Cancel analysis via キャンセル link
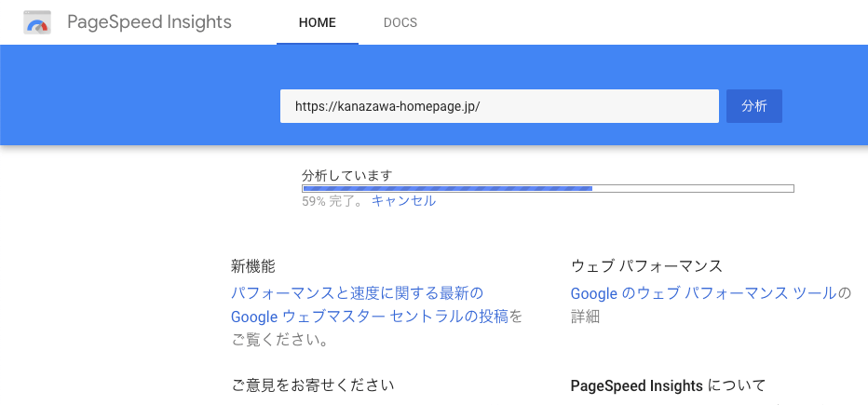Viewport: 868px width, 405px height. [403, 201]
